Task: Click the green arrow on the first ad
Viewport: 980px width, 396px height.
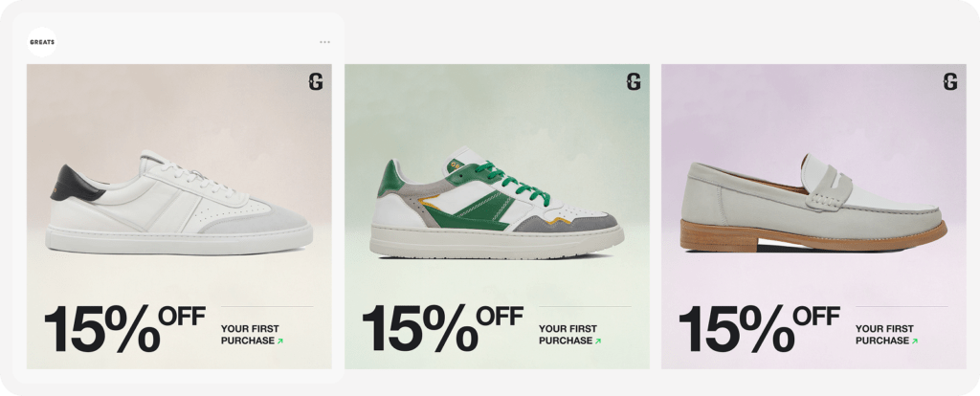Action: tap(280, 341)
